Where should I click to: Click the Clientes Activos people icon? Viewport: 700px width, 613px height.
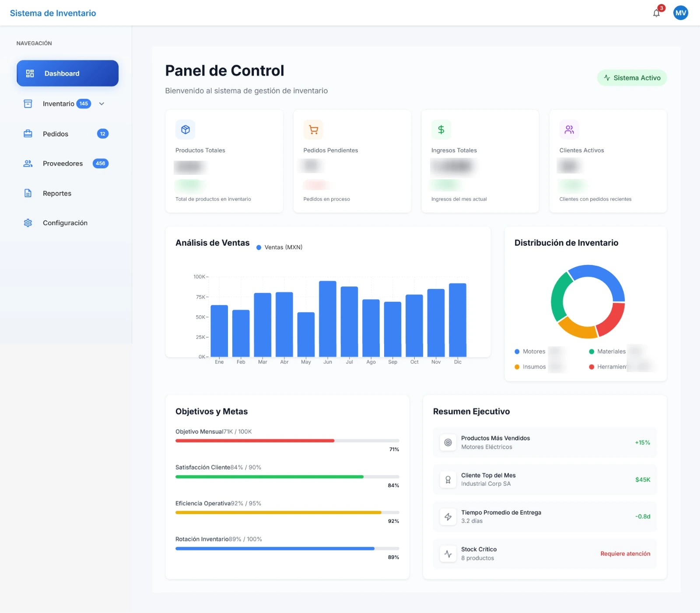(569, 129)
